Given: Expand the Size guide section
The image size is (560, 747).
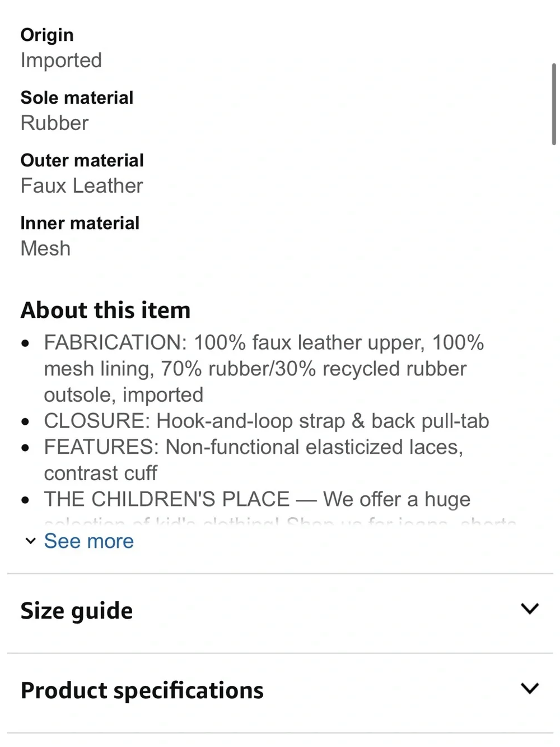Looking at the screenshot, I should coord(280,611).
